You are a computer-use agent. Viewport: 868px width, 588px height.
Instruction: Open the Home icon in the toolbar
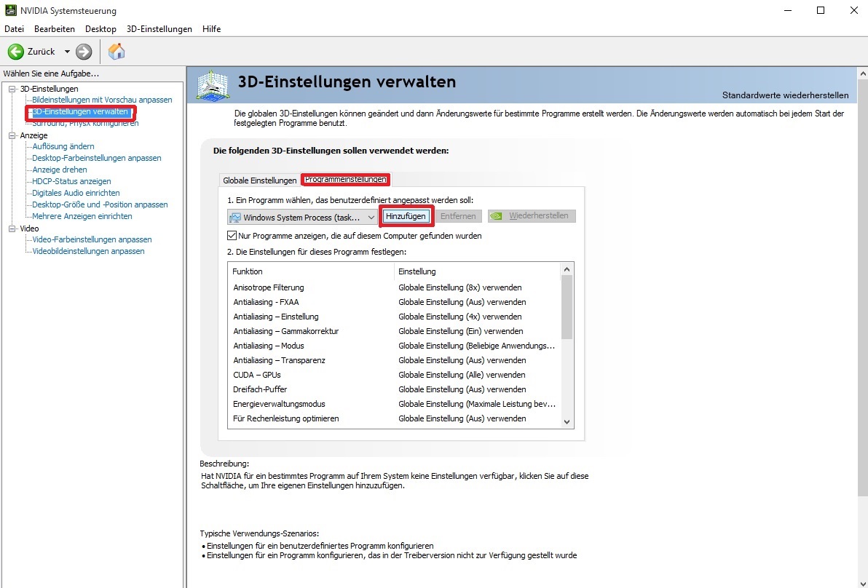point(117,52)
